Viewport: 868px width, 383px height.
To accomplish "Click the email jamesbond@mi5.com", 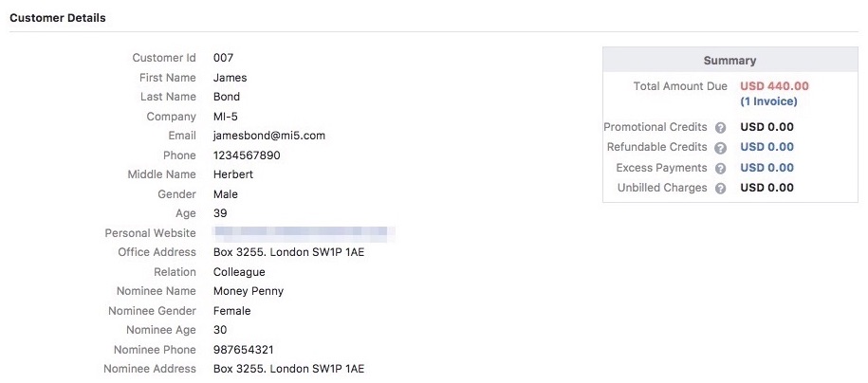I will [268, 136].
